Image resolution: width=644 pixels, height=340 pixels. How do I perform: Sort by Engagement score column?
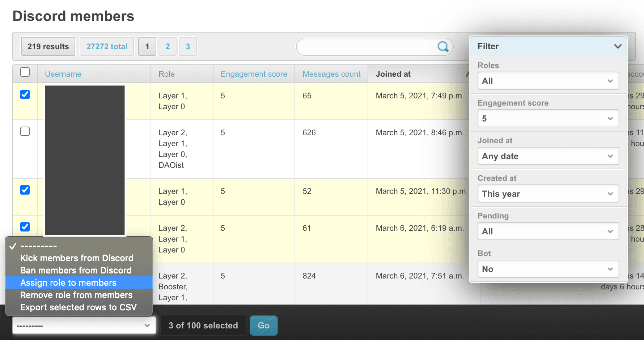[254, 74]
